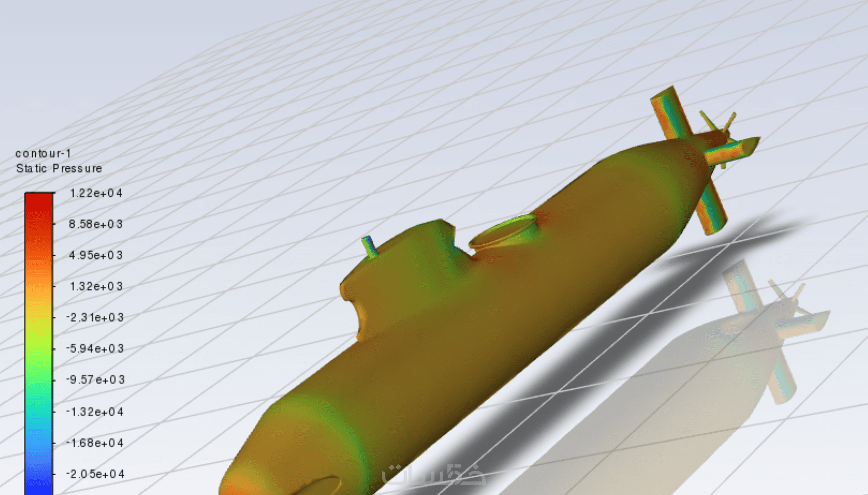868x495 pixels.
Task: Select the 8.58e+03 legend value
Action: click(96, 224)
